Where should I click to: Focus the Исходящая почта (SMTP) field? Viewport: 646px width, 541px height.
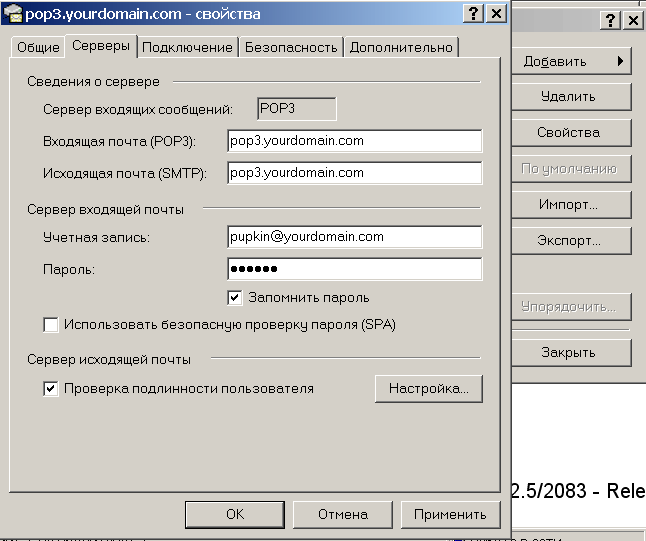354,173
